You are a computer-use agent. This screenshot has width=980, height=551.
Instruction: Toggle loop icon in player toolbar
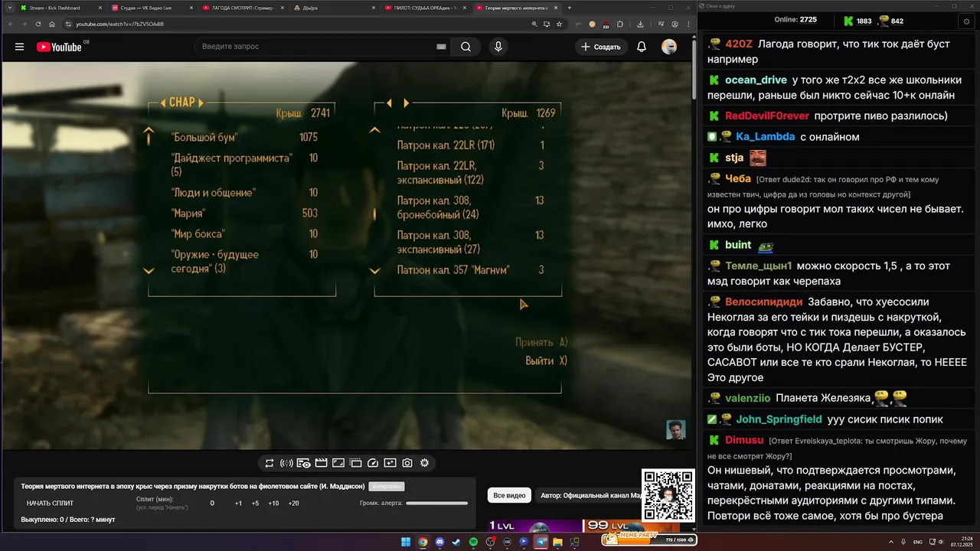[x=269, y=463]
